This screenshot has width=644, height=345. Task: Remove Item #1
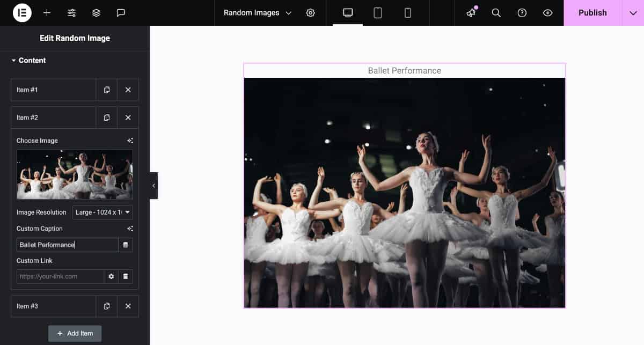pos(128,90)
